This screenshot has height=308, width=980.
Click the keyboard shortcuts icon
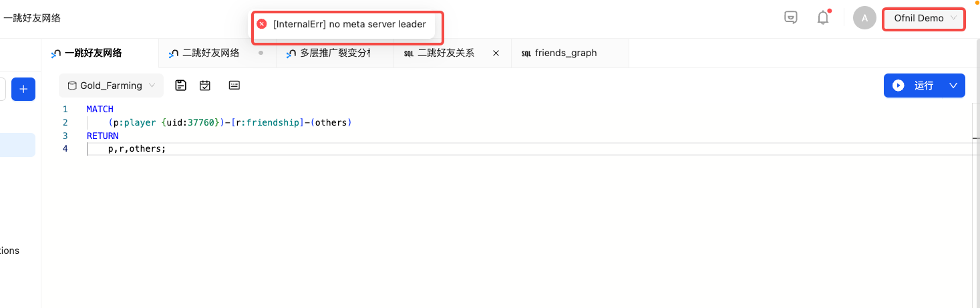(x=234, y=86)
